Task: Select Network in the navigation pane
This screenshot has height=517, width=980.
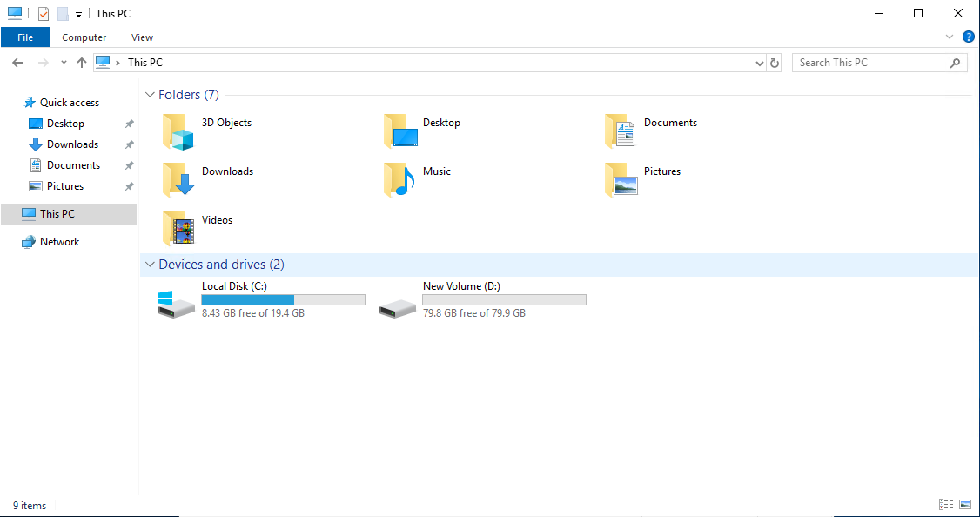Action: coord(58,241)
